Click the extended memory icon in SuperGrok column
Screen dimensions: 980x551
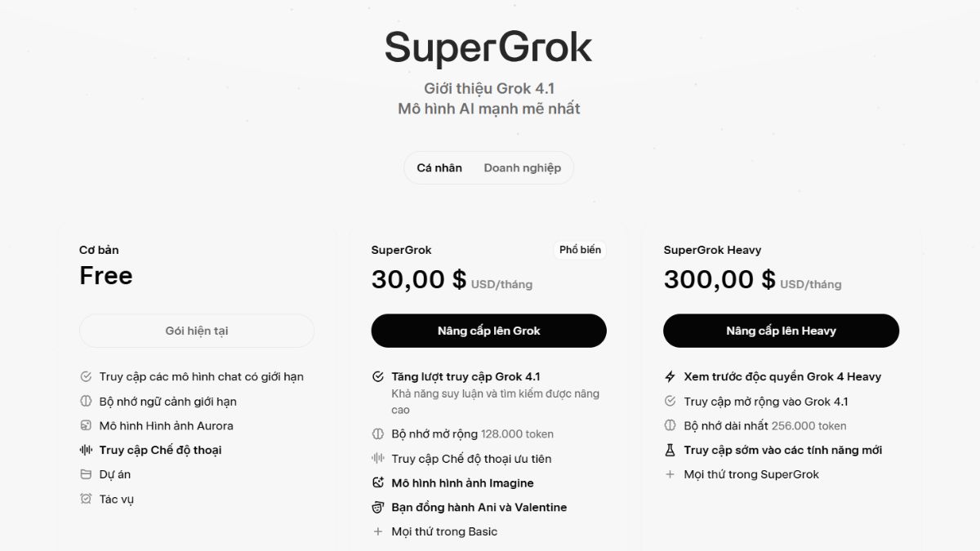click(x=377, y=433)
